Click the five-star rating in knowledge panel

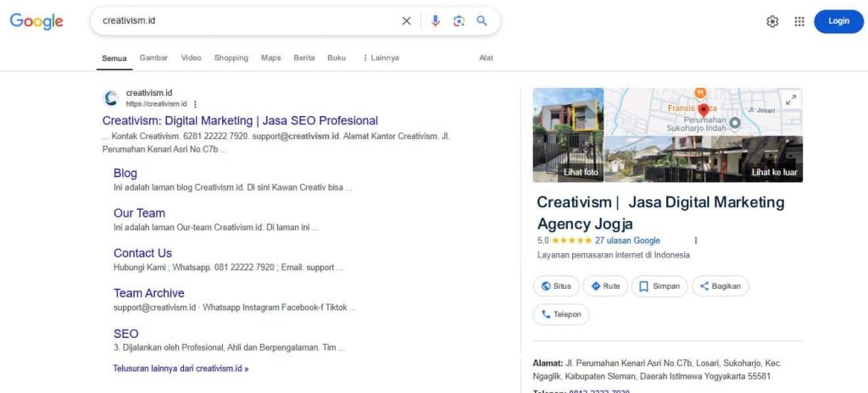[571, 241]
